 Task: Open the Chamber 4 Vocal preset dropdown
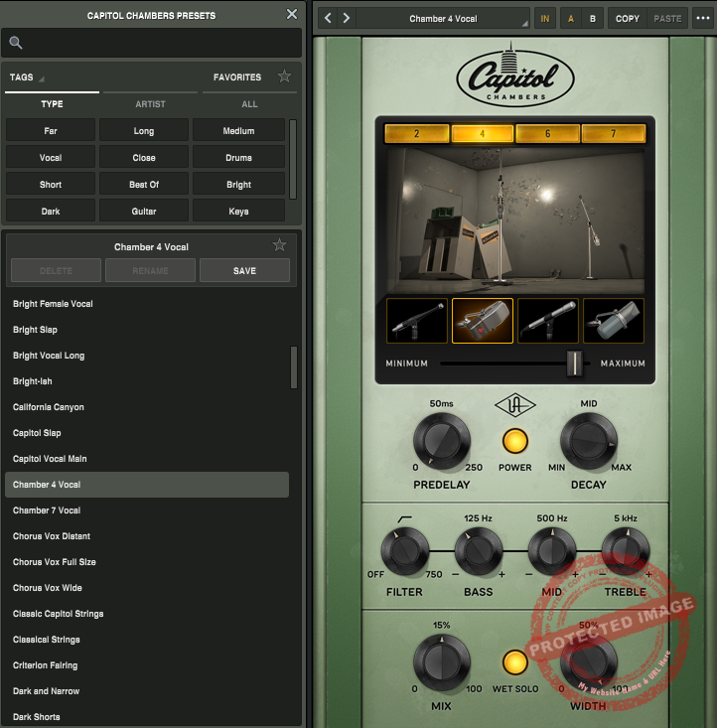443,19
